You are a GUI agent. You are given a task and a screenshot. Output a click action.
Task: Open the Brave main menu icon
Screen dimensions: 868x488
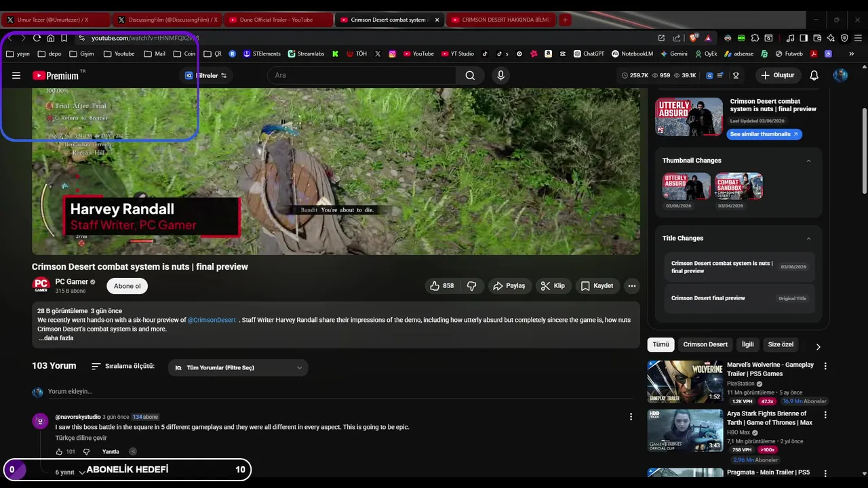pos(859,38)
